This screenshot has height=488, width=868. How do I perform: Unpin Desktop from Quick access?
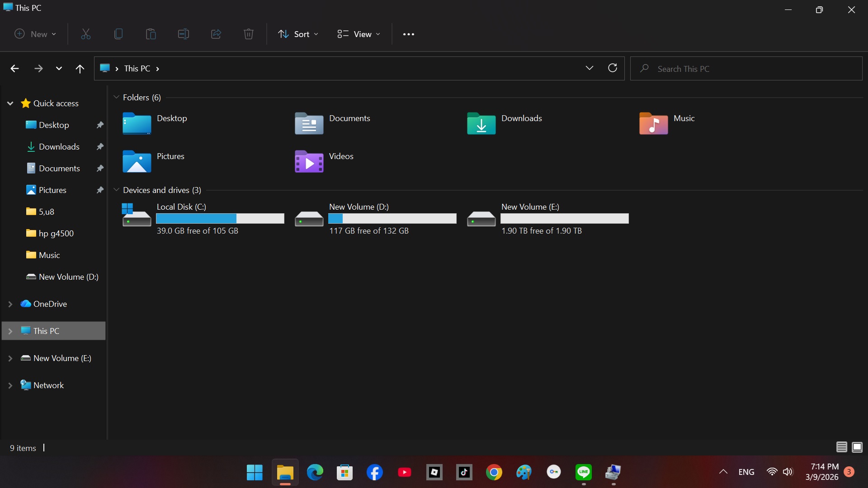coord(100,125)
